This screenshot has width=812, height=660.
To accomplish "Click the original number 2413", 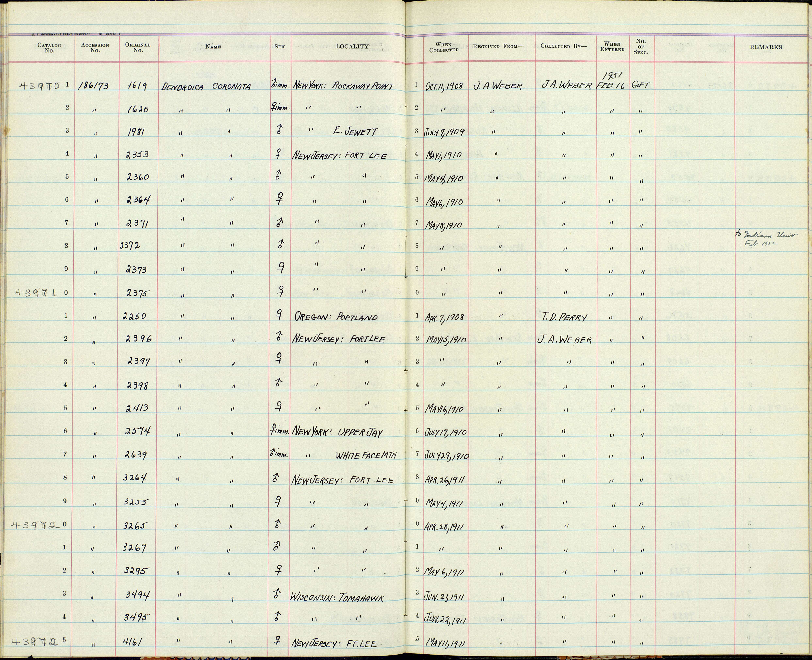I will pos(137,408).
